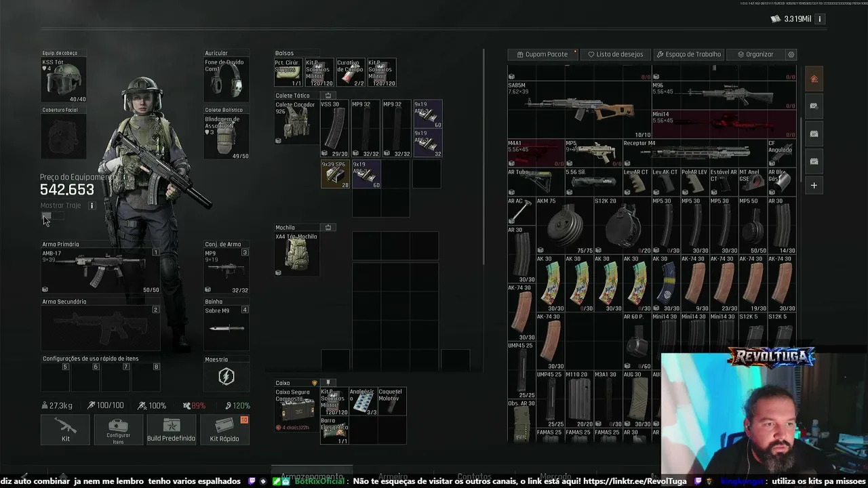Click the 89% stat indicator
The width and height of the screenshot is (868, 488).
194,405
